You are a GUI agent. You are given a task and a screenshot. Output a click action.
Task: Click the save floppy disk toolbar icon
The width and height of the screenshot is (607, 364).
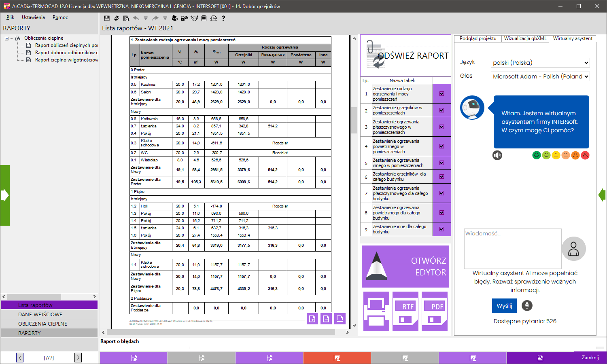pos(107,18)
